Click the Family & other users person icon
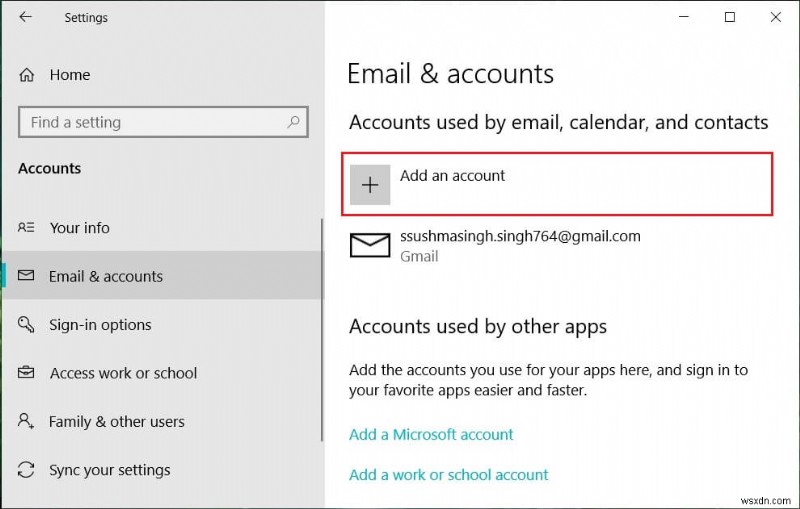The image size is (800, 509). 26,421
